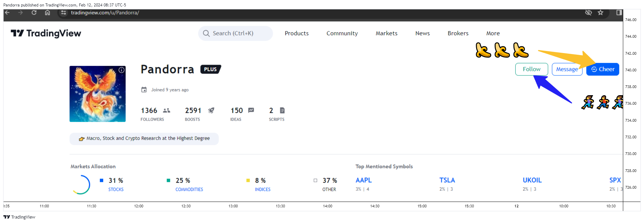This screenshot has height=223, width=644.
Task: Open the 1366 followers count
Action: pos(149,110)
